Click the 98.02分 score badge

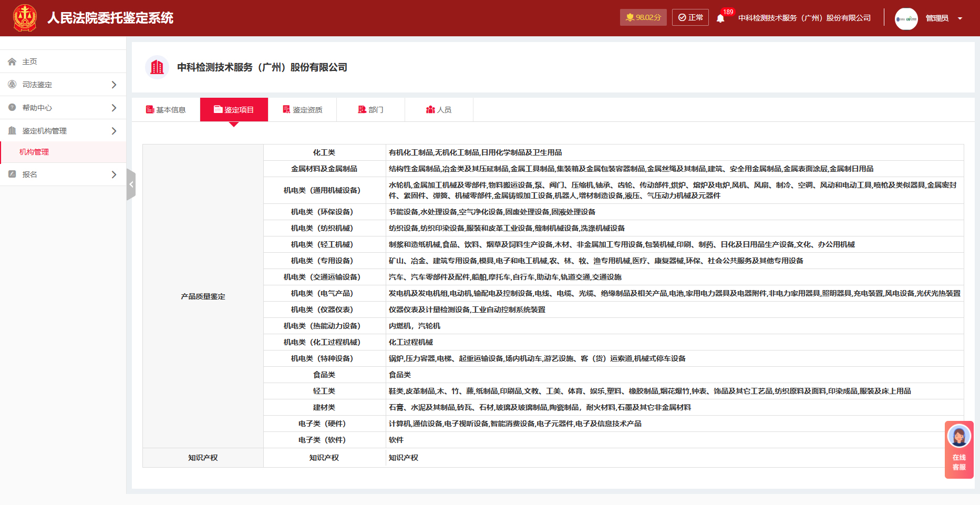pyautogui.click(x=643, y=17)
